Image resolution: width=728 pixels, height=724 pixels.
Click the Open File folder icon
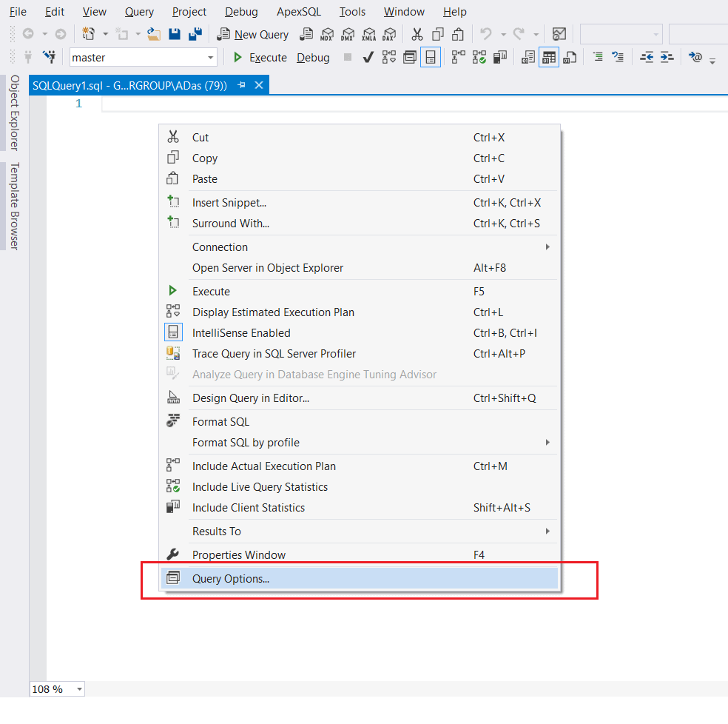pyautogui.click(x=154, y=34)
